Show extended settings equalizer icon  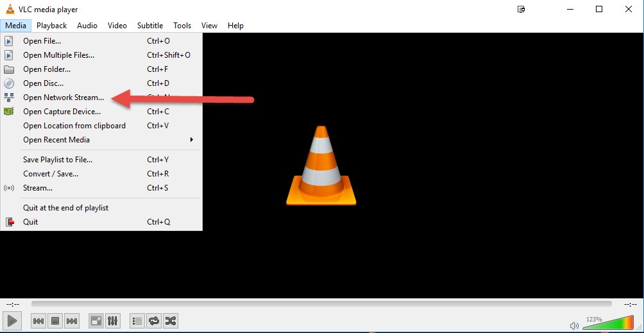click(112, 321)
